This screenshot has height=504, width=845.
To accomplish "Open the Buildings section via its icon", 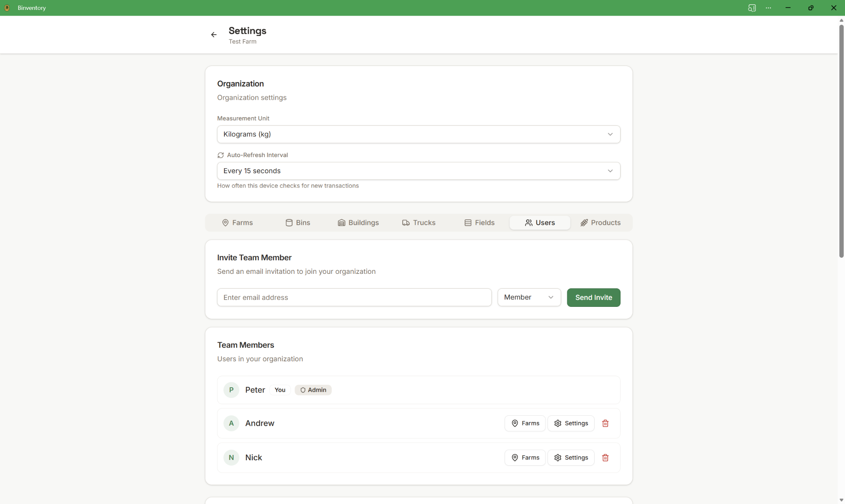I will pyautogui.click(x=341, y=222).
